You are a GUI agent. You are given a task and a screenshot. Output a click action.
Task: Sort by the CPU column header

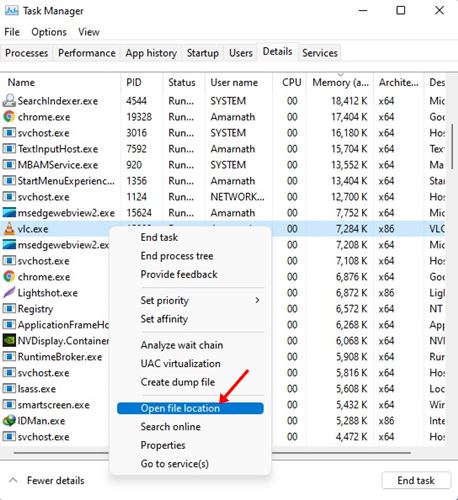[x=292, y=82]
